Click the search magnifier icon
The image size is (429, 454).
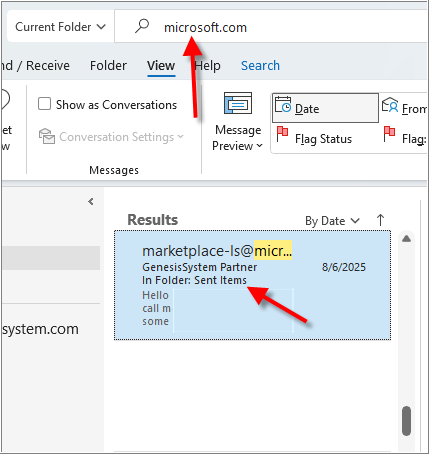click(142, 26)
